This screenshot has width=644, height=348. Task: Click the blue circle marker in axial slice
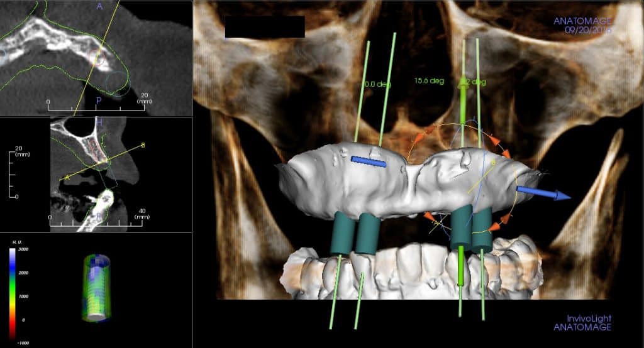[116, 83]
